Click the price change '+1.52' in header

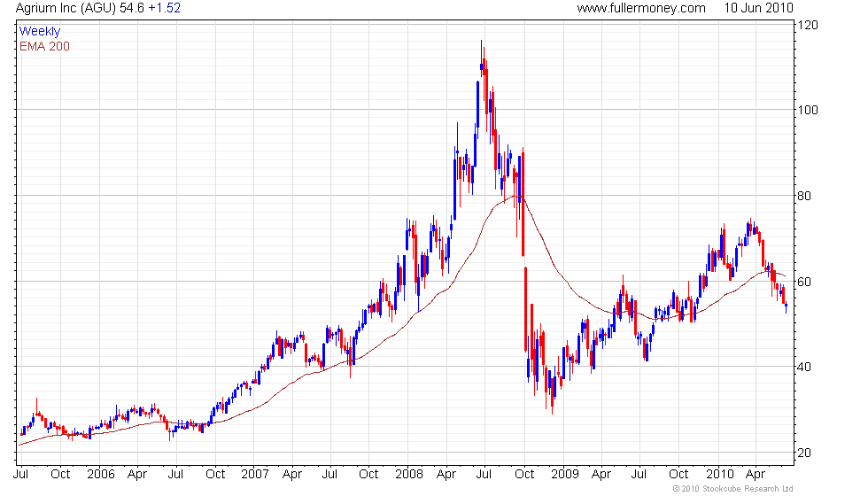[164, 8]
